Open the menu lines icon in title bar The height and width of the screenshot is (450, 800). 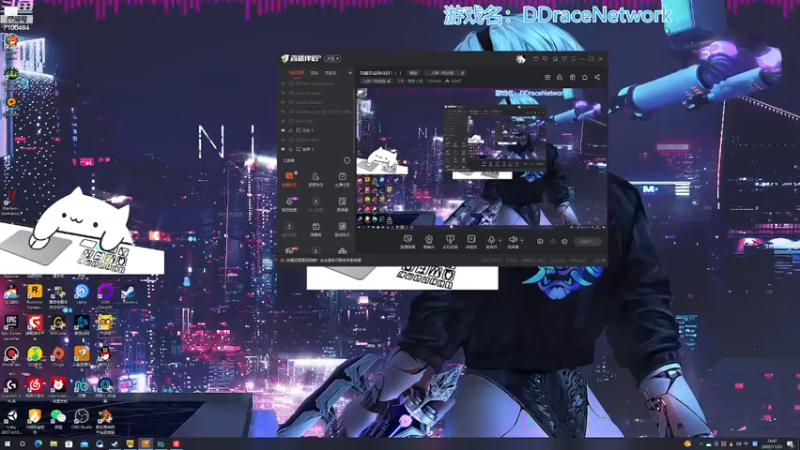(573, 59)
